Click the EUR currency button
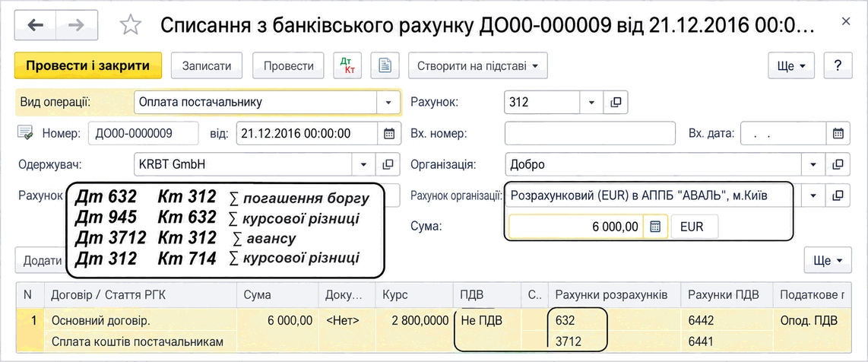This screenshot has height=362, width=868. (695, 227)
